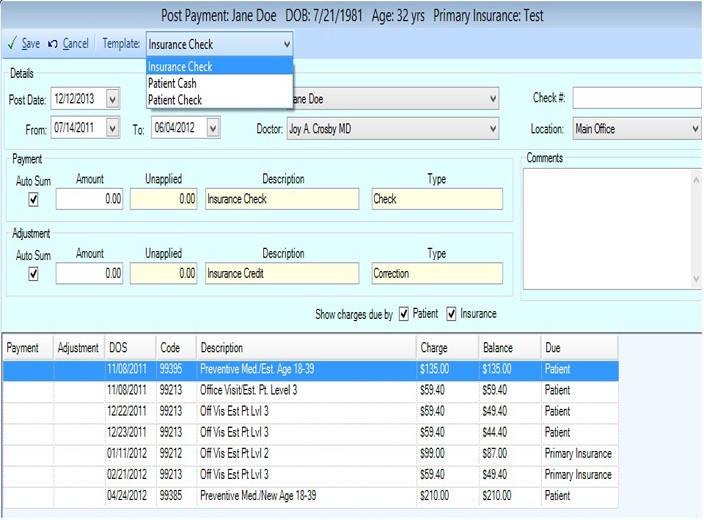Sort by the Balance column header
Image resolution: width=704 pixels, height=520 pixels.
(x=510, y=348)
